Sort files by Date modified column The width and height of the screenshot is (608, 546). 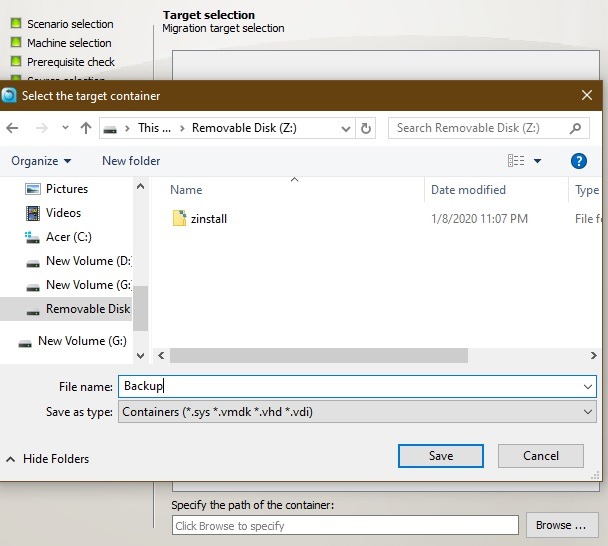(468, 190)
